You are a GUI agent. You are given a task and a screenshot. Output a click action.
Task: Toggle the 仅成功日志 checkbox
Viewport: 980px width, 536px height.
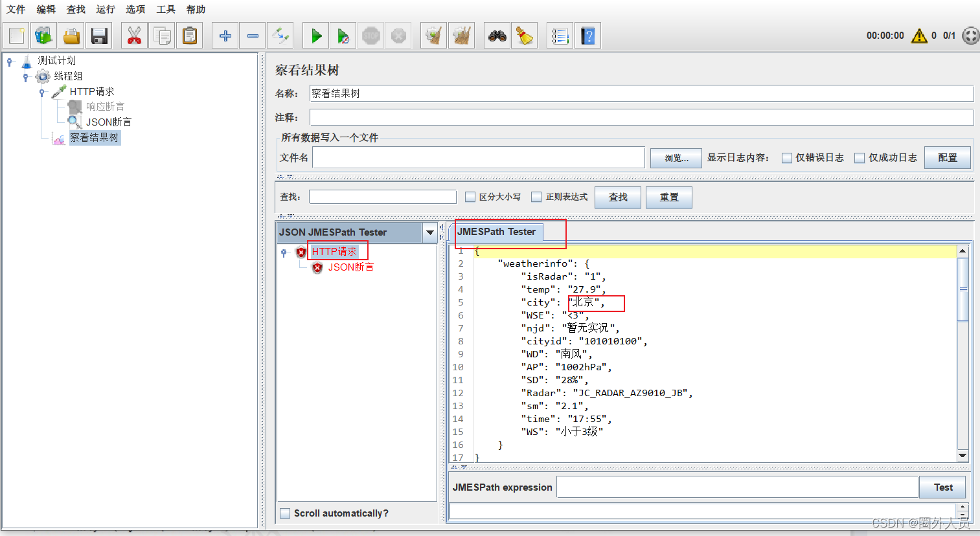click(x=860, y=158)
